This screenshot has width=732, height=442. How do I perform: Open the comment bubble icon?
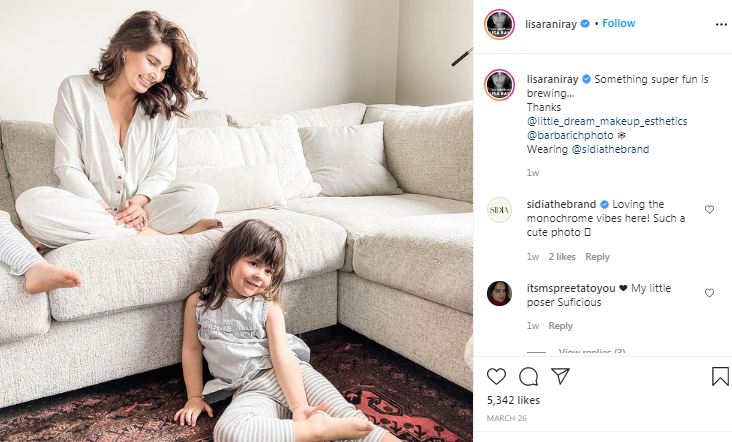point(528,376)
